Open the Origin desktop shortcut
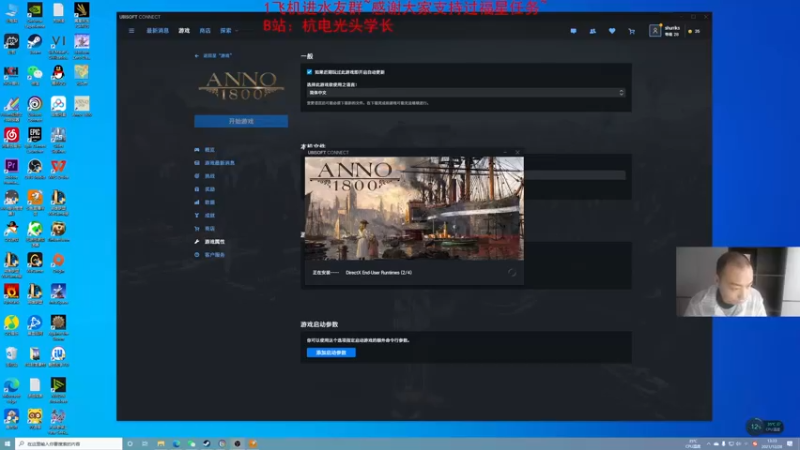The image size is (800, 450). [x=58, y=263]
